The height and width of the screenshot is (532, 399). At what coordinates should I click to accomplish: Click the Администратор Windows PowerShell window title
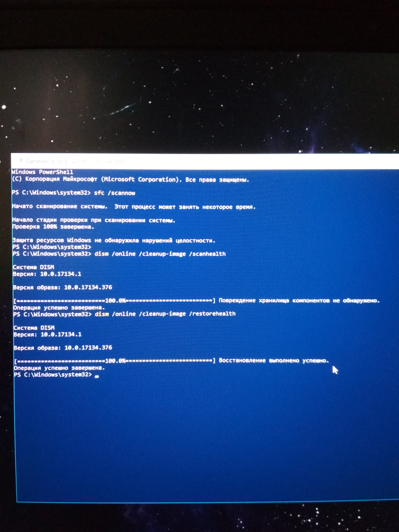coord(75,161)
